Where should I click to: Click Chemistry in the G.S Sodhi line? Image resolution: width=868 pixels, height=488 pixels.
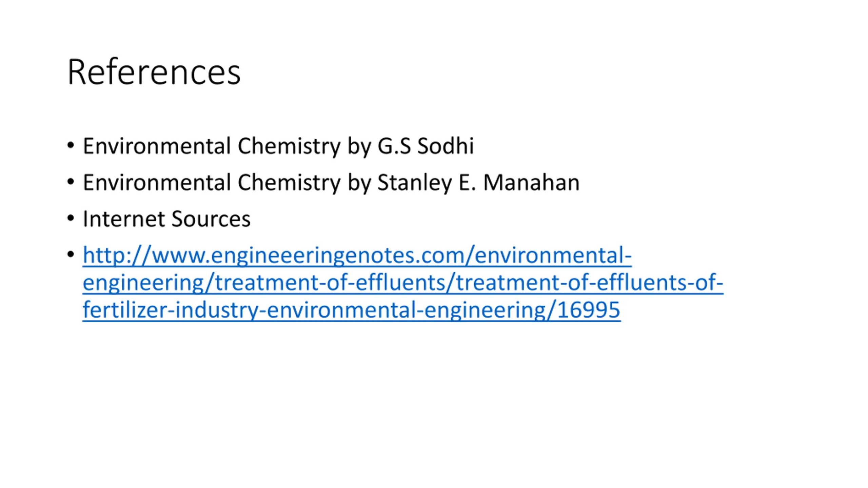click(x=289, y=146)
